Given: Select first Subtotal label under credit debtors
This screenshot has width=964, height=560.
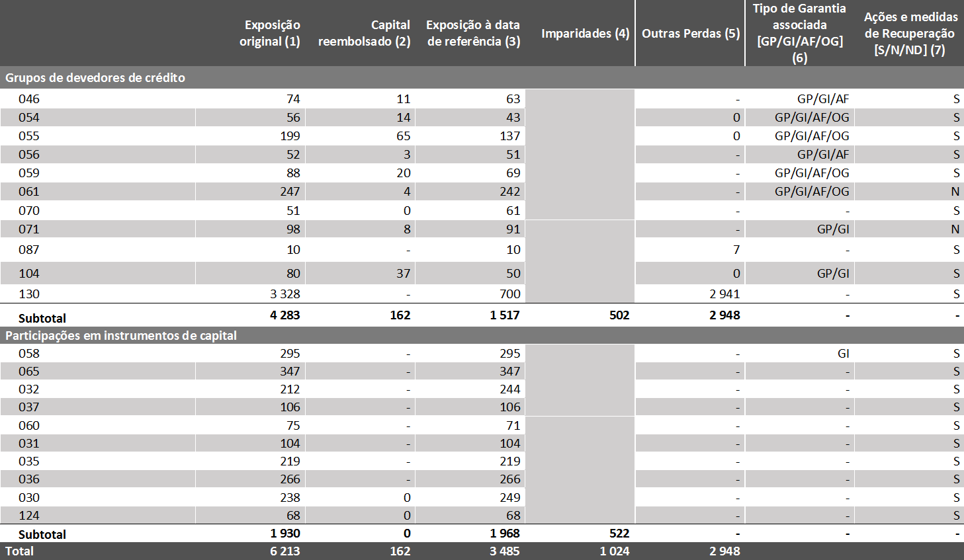Looking at the screenshot, I should click(42, 318).
